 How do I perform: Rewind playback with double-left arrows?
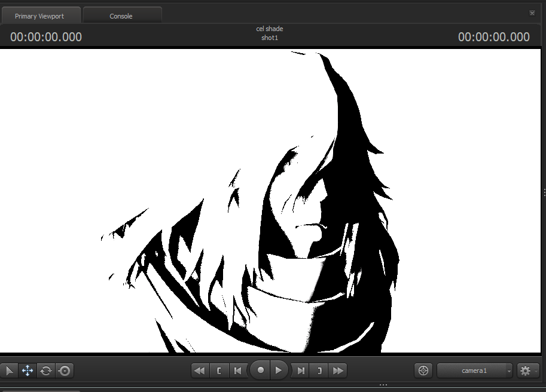click(200, 370)
